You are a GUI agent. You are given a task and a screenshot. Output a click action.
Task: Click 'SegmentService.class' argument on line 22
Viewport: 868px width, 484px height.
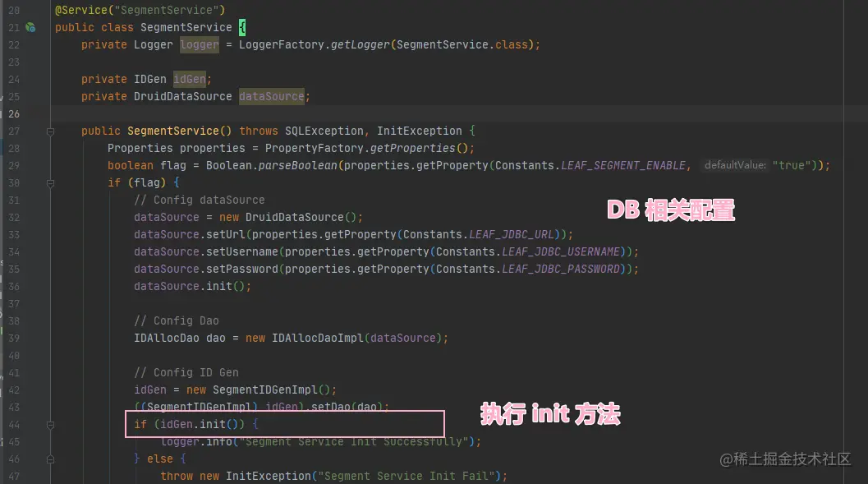click(x=462, y=44)
